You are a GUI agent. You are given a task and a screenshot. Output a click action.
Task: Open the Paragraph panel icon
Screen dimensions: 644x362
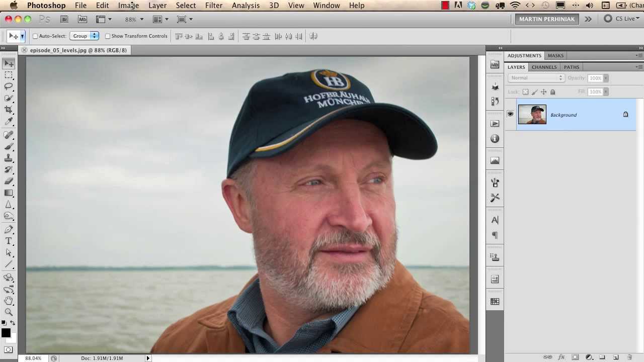pyautogui.click(x=495, y=235)
